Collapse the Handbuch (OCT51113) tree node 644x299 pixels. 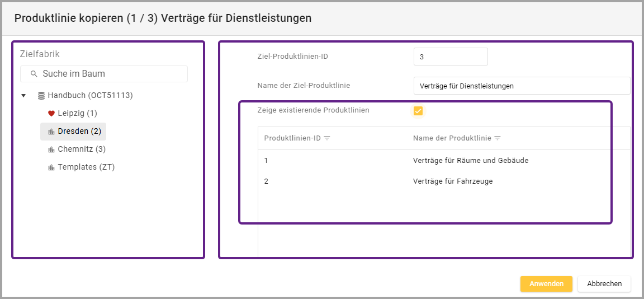click(23, 96)
